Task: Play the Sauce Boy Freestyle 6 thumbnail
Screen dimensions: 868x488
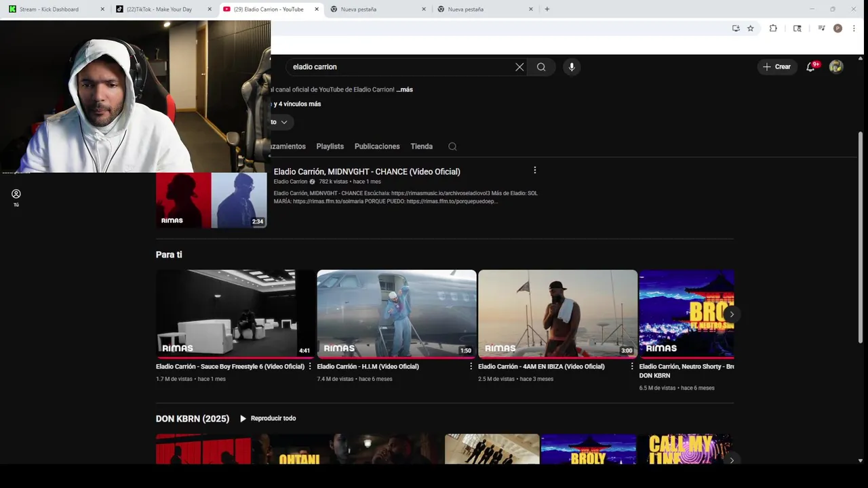Action: [x=235, y=314]
